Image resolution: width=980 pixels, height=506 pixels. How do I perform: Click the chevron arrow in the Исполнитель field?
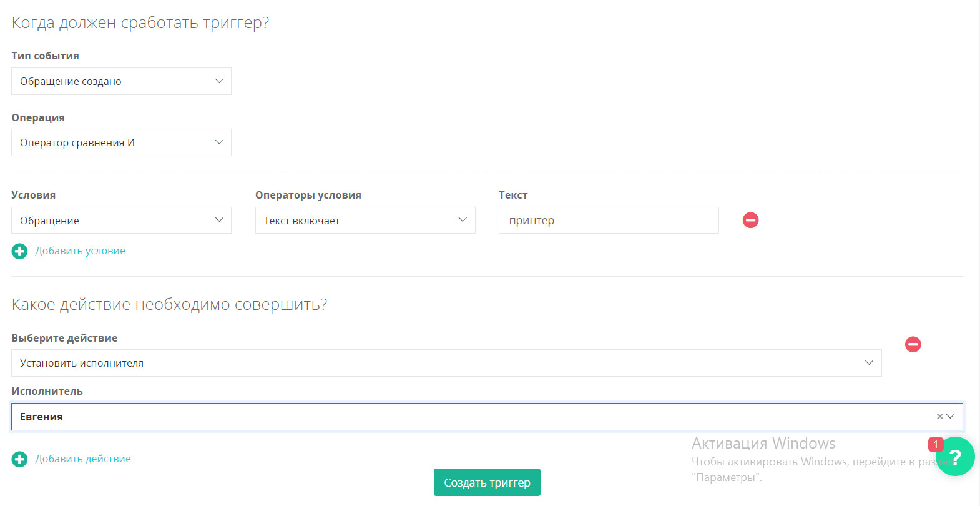pyautogui.click(x=951, y=417)
